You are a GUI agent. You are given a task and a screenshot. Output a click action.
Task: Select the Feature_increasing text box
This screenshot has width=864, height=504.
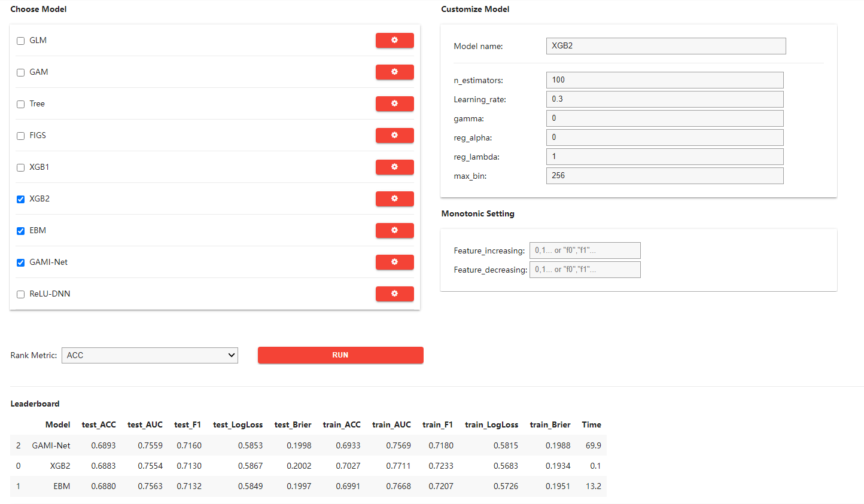[x=585, y=251]
